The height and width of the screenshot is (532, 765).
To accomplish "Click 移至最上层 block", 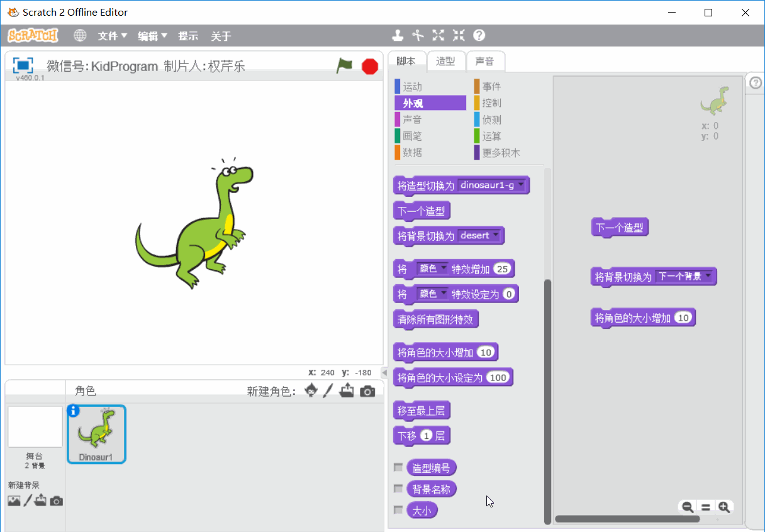I will (x=422, y=411).
